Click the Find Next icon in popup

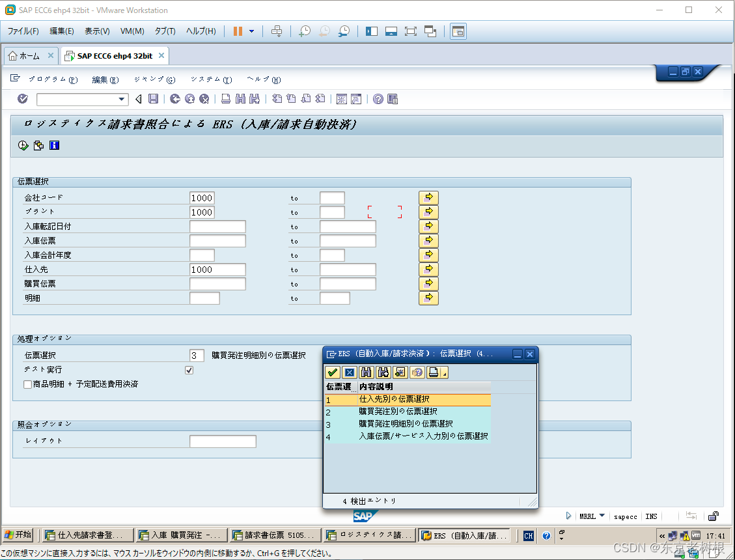tap(383, 372)
